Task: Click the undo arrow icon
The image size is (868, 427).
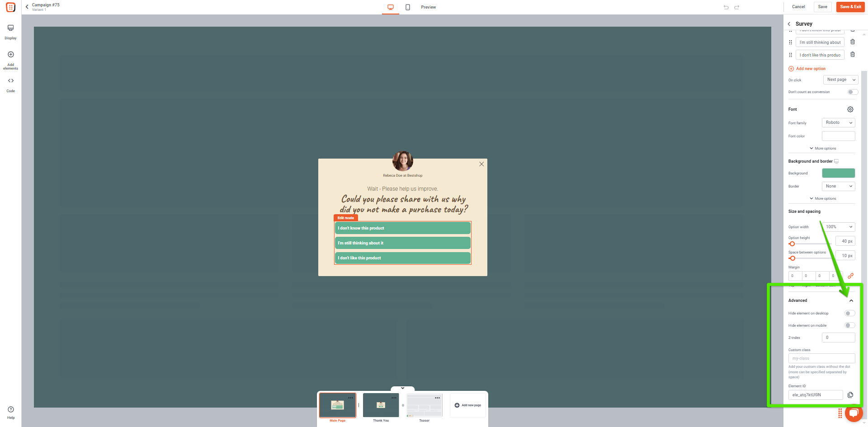Action: point(726,7)
